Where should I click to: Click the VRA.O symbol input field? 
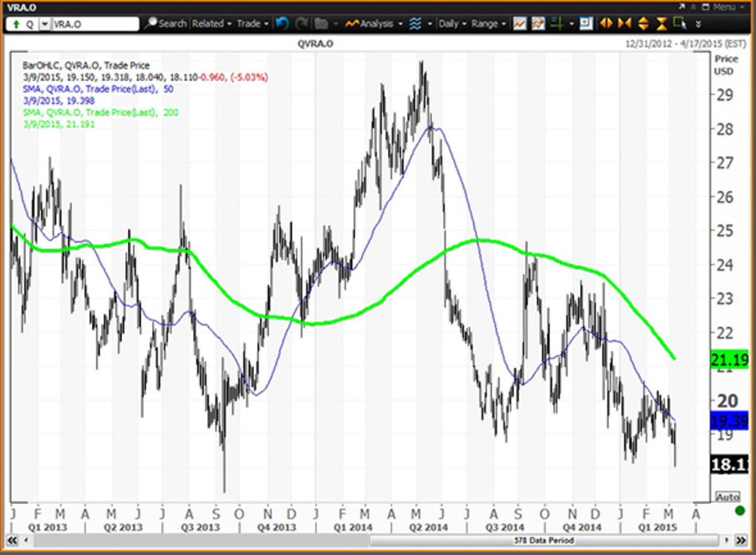pyautogui.click(x=95, y=24)
